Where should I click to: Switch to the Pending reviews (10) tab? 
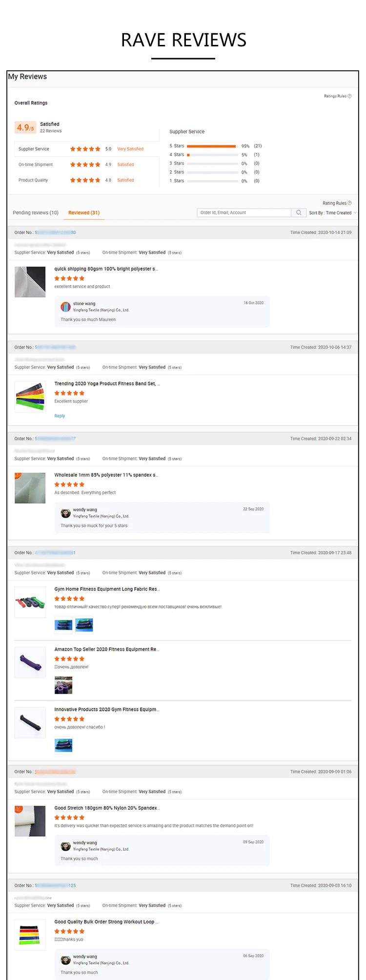click(x=36, y=213)
